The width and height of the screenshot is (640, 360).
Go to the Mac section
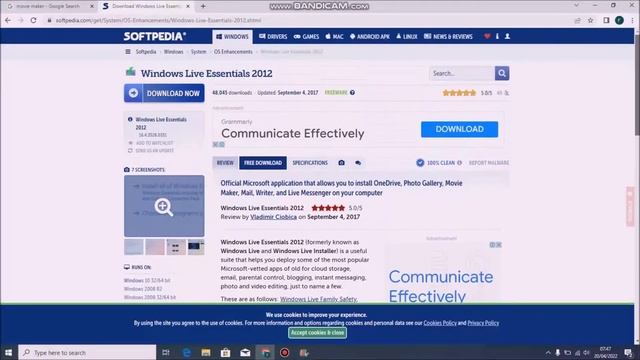[334, 37]
